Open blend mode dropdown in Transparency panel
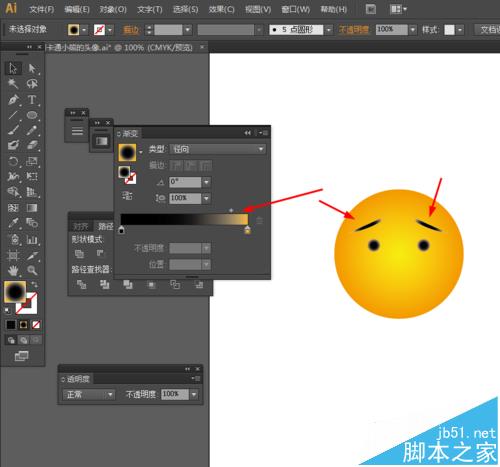Screen dimensions: 500x467 (x=89, y=395)
